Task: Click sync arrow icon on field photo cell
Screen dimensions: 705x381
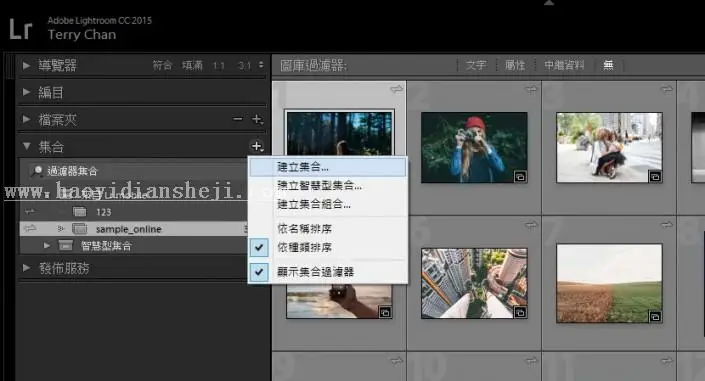Action: [x=666, y=225]
